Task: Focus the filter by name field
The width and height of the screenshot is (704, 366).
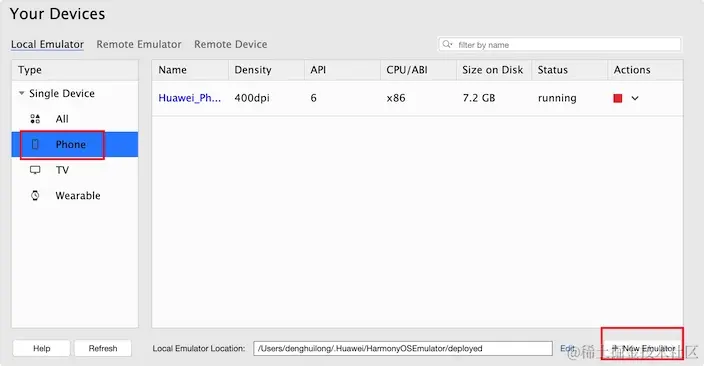Action: point(559,44)
